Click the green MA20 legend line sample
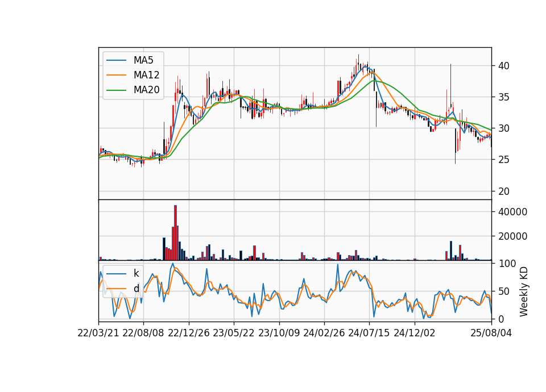This screenshot has width=546, height=392. pos(116,90)
